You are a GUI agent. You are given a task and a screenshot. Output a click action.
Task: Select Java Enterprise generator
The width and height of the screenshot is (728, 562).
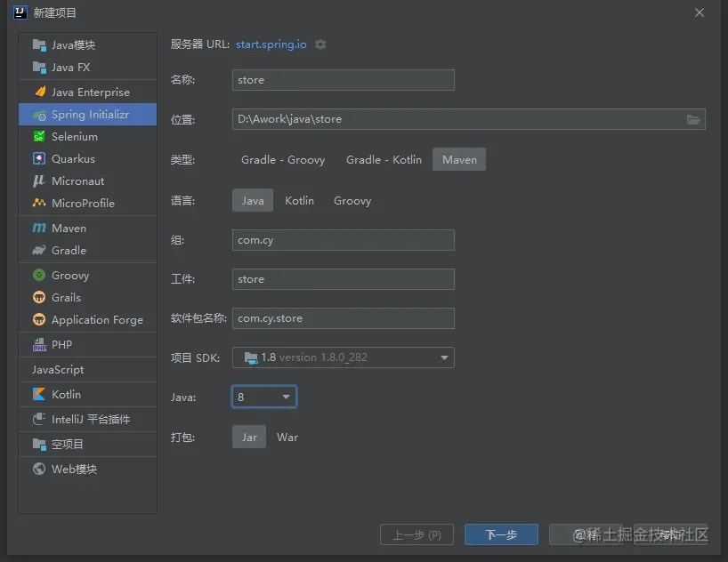[88, 92]
